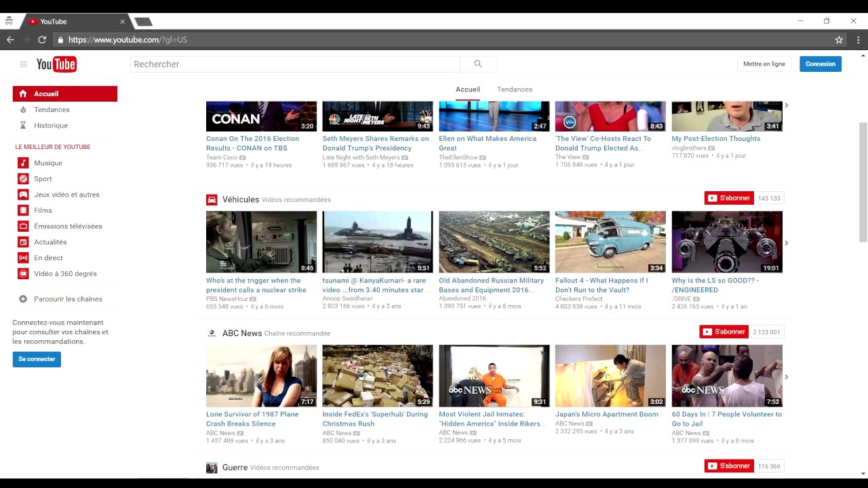Viewport: 868px width, 488px height.
Task: Click the YouTube logo
Action: (x=56, y=64)
